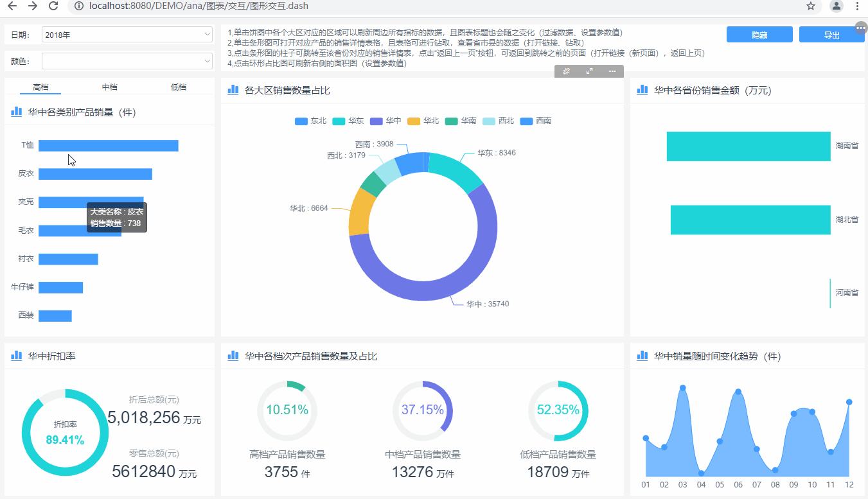Viewport: 868px width, 499px height.
Task: Expand the empty 颜色 dropdown
Action: coord(126,61)
